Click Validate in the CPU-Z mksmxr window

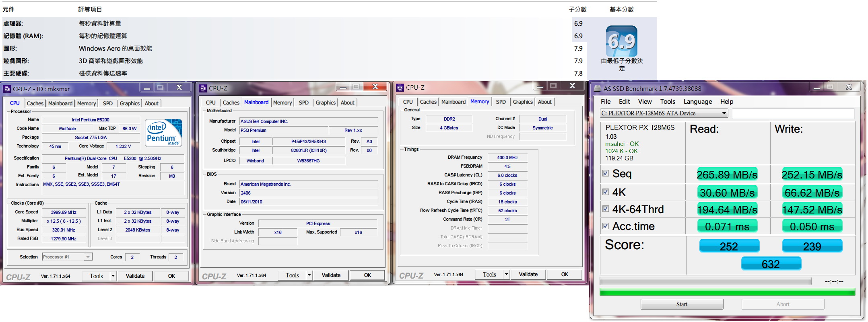135,276
